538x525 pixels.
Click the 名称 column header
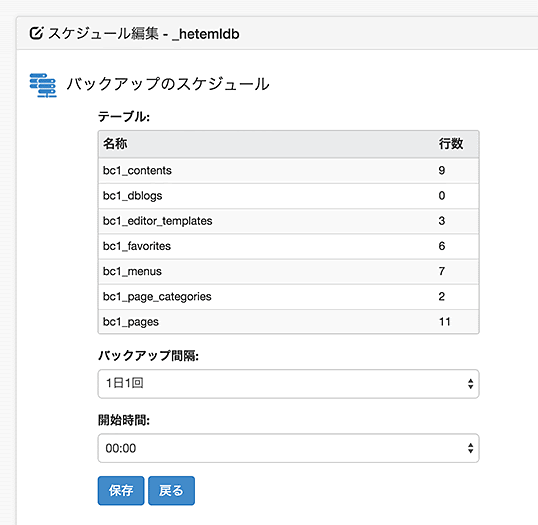tap(115, 143)
